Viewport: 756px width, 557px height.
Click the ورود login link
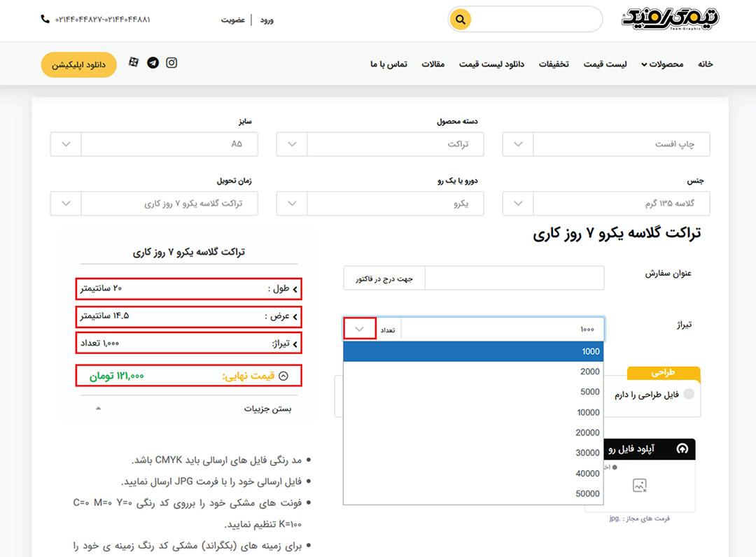click(267, 20)
